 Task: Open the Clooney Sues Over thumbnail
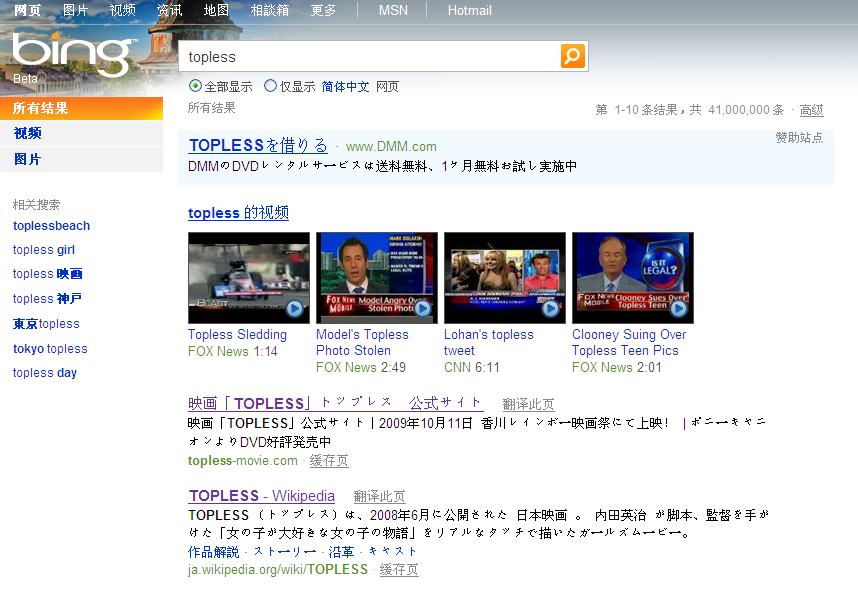pyautogui.click(x=633, y=278)
